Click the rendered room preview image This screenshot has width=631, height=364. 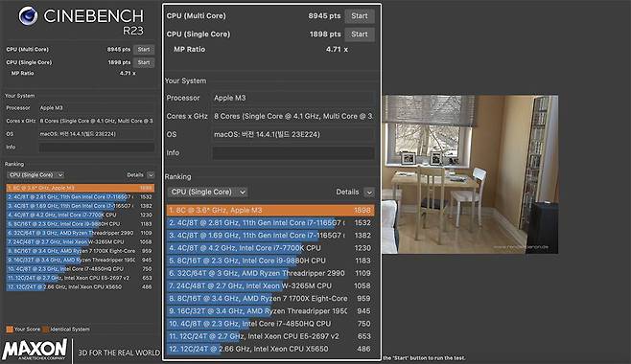coord(470,174)
